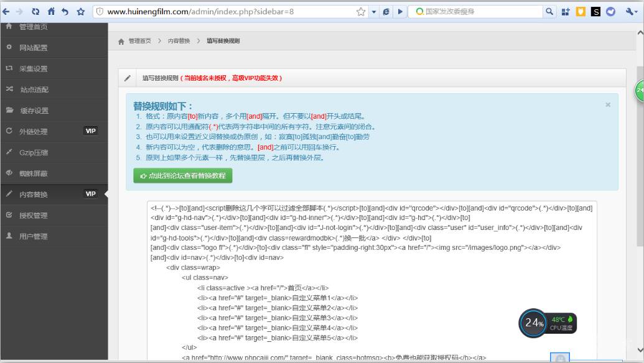The image size is (644, 363).
Task: Click the VIP badge on 内容替换
Action: (90, 193)
